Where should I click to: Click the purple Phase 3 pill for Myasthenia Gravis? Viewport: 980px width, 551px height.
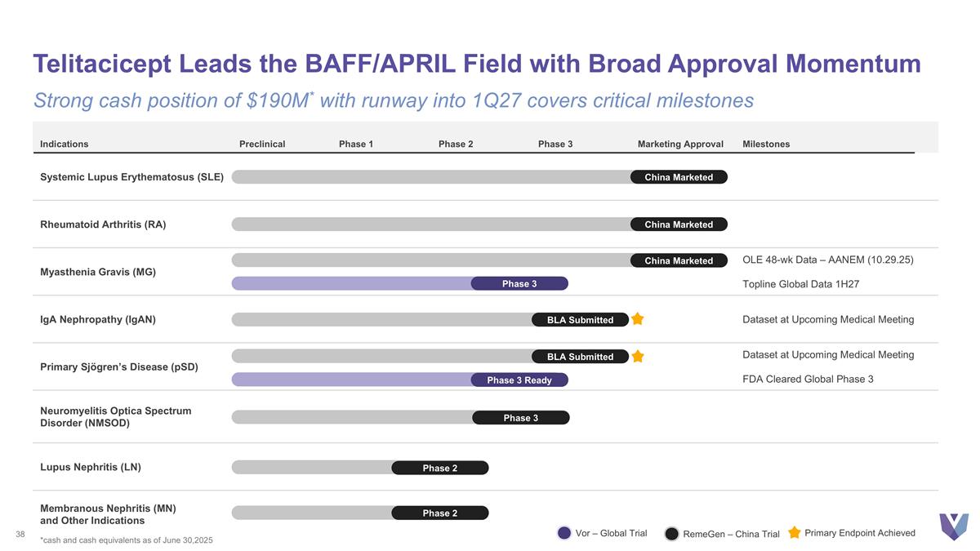[519, 284]
